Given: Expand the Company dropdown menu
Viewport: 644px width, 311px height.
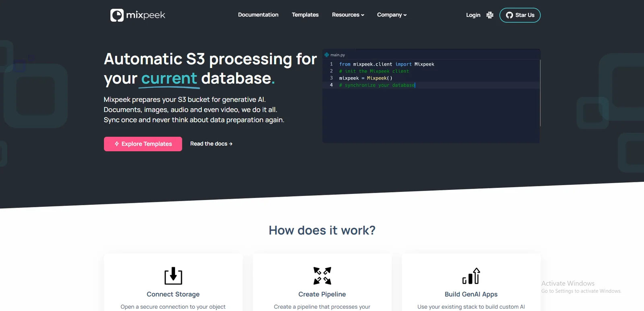Looking at the screenshot, I should pyautogui.click(x=391, y=15).
